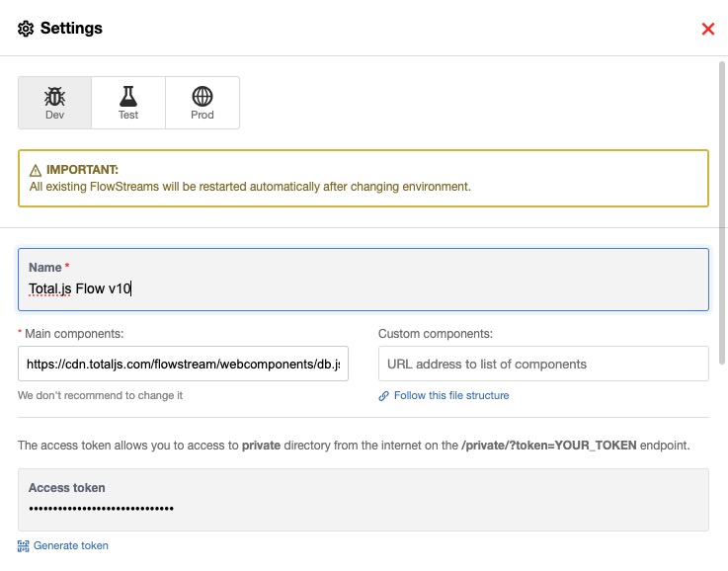Click the Access token password field

pos(364,500)
